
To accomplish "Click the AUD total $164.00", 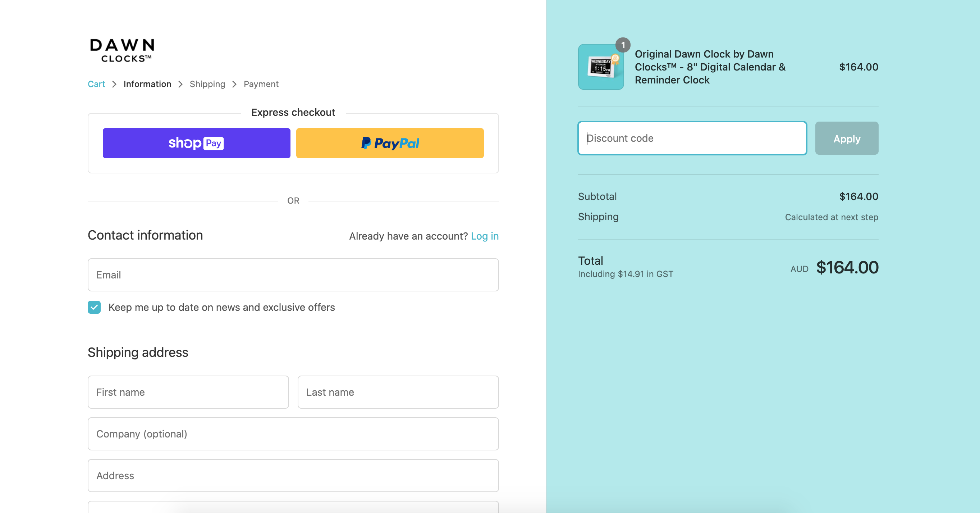I will click(847, 267).
